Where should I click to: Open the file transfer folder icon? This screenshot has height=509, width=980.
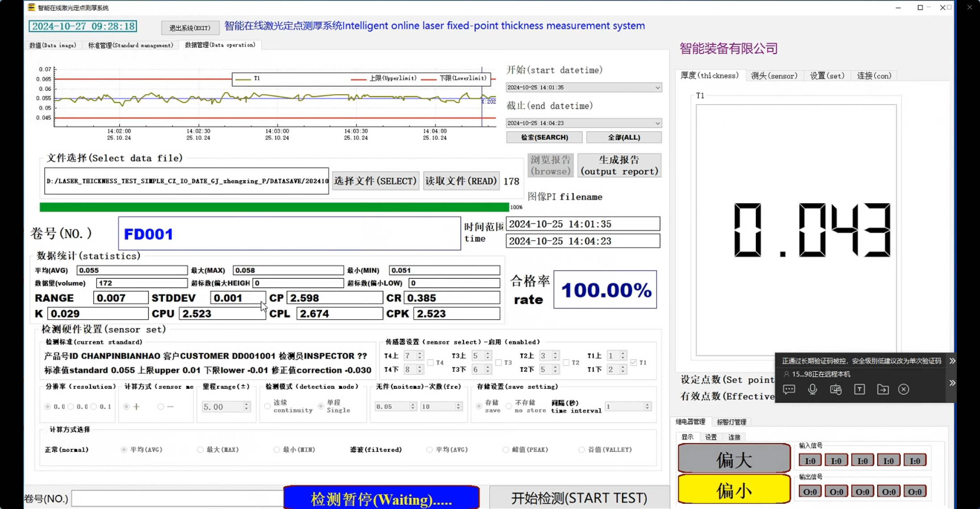point(883,389)
